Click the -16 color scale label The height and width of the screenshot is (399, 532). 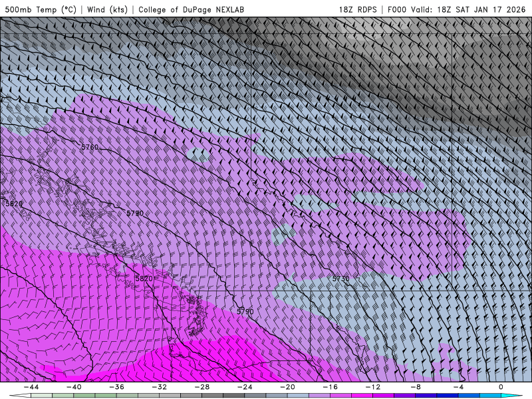pyautogui.click(x=331, y=387)
